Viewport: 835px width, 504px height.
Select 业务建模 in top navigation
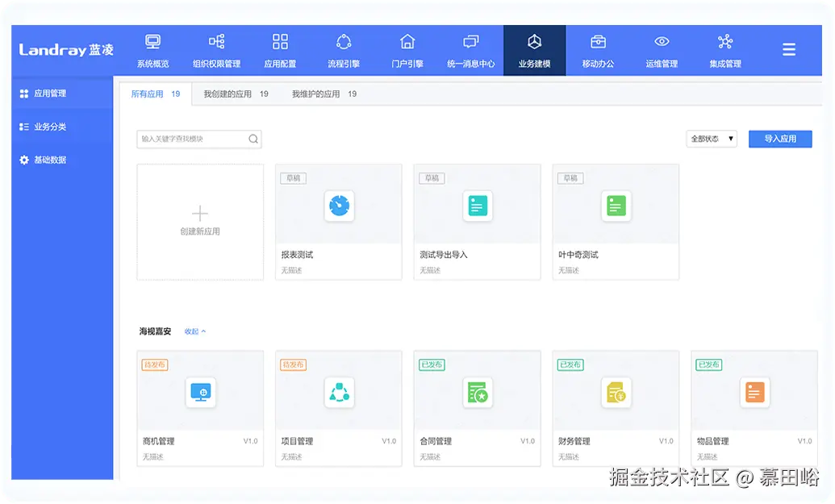click(x=535, y=51)
